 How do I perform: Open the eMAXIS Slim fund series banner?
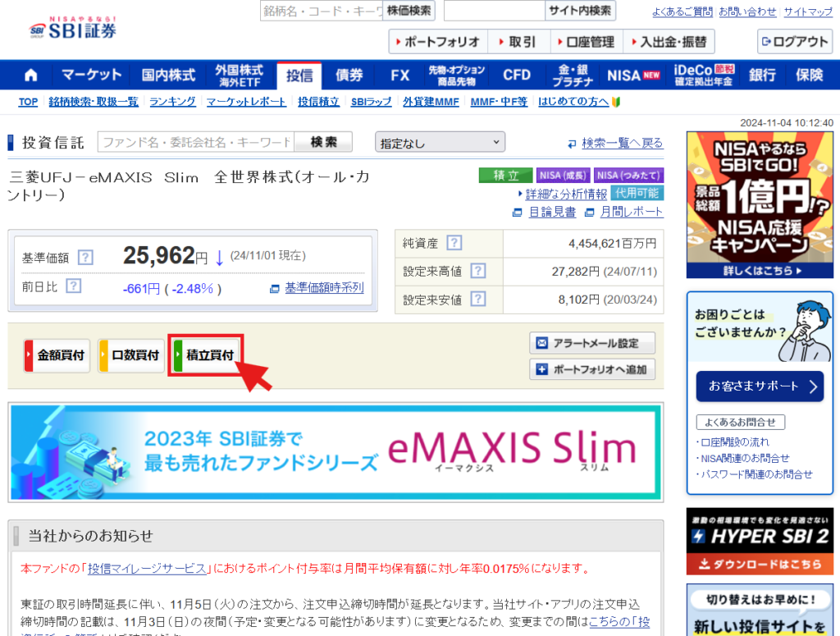336,452
